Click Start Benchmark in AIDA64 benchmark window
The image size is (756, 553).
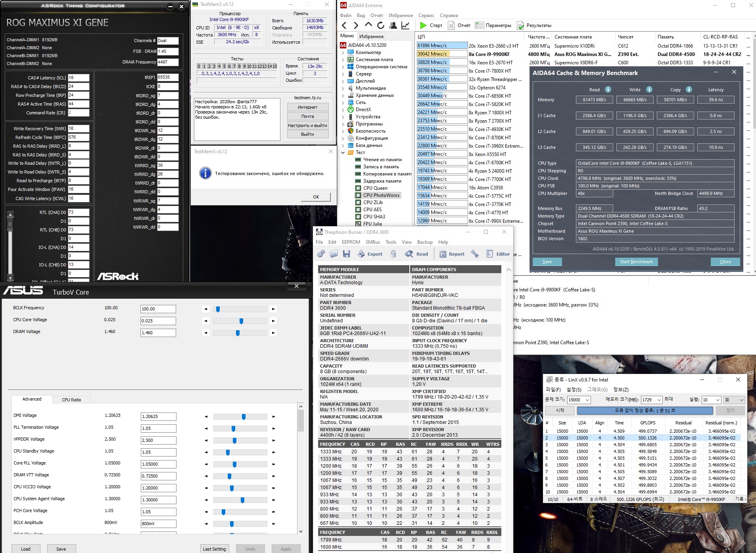click(636, 262)
